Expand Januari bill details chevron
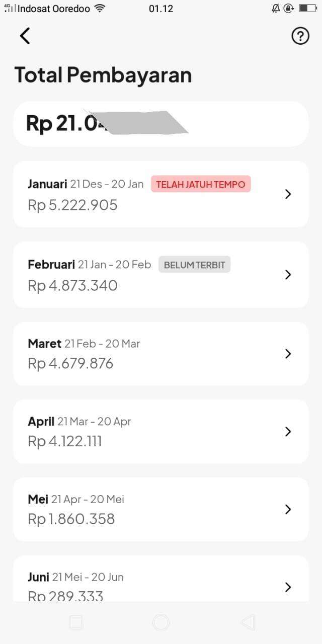322x644 pixels. tap(288, 194)
